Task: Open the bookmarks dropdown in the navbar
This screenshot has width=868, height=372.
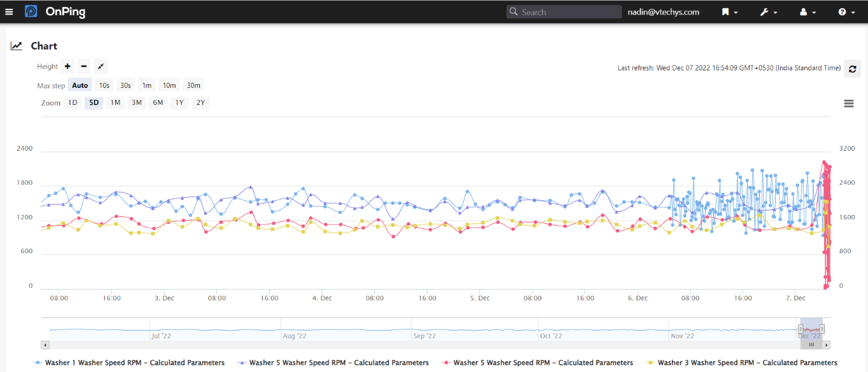Action: point(729,12)
